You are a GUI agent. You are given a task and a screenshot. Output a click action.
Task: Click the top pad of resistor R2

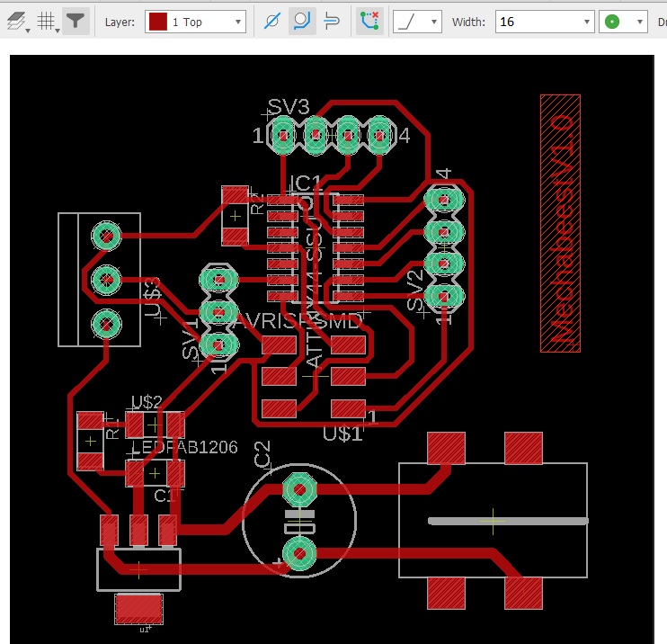coord(235,195)
